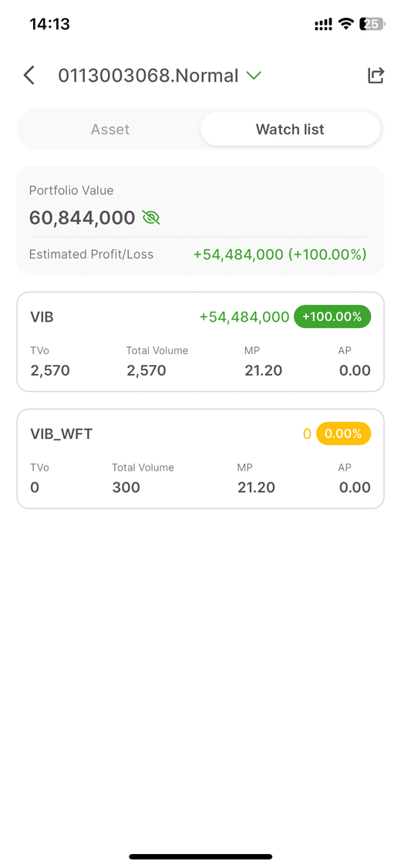Click the VIB profit +54,484,000 text
Image resolution: width=401 pixels, height=868 pixels.
point(244,317)
